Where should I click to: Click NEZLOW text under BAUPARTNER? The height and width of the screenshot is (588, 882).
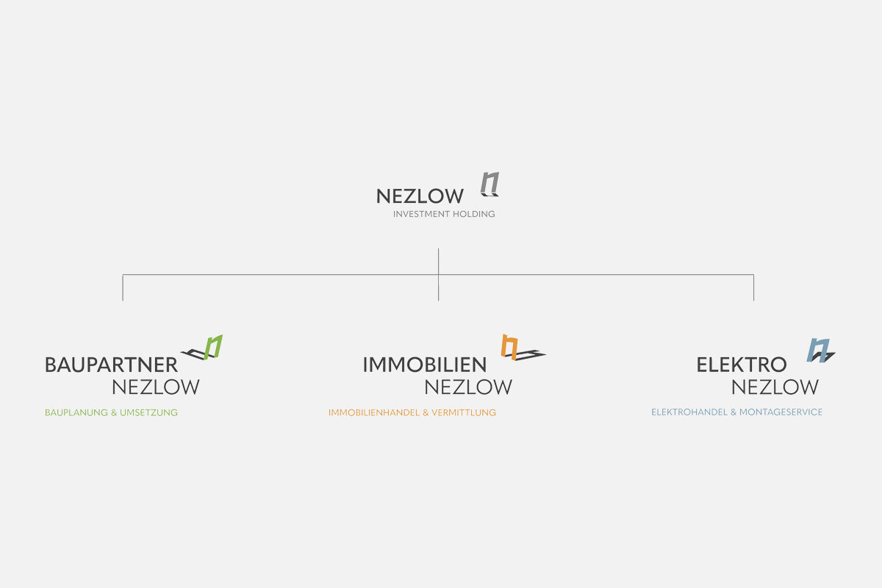point(156,387)
